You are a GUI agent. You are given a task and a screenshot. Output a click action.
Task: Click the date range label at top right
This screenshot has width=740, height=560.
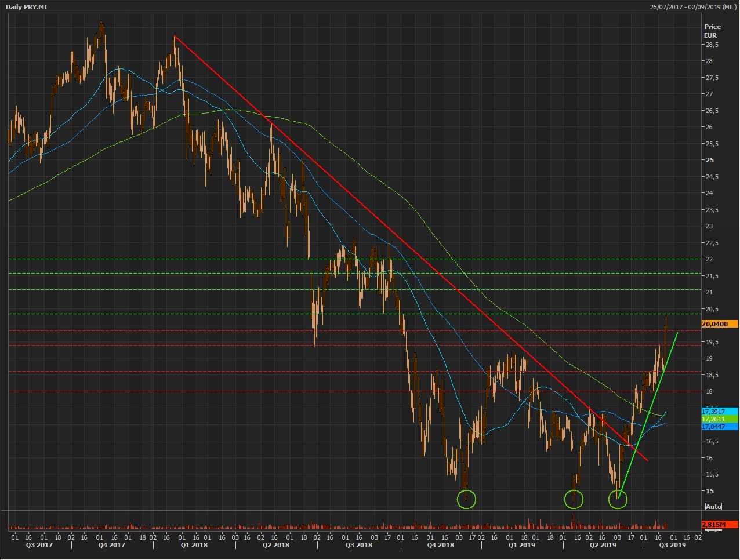tap(693, 6)
